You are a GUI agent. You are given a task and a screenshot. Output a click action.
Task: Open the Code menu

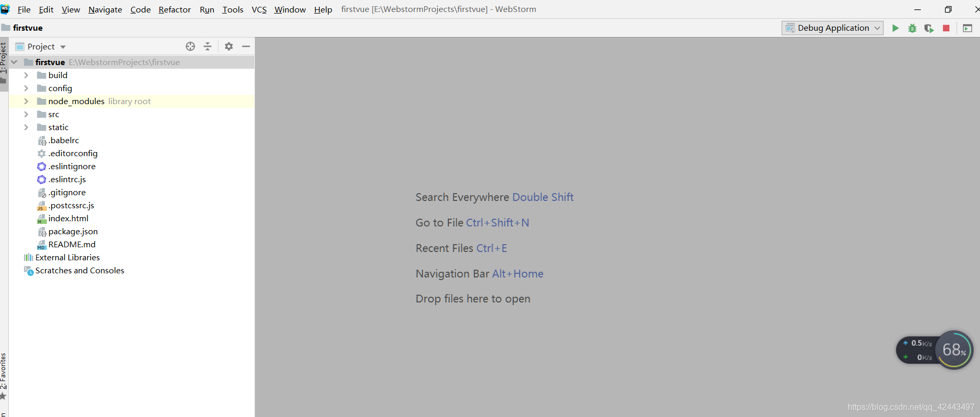pos(140,9)
